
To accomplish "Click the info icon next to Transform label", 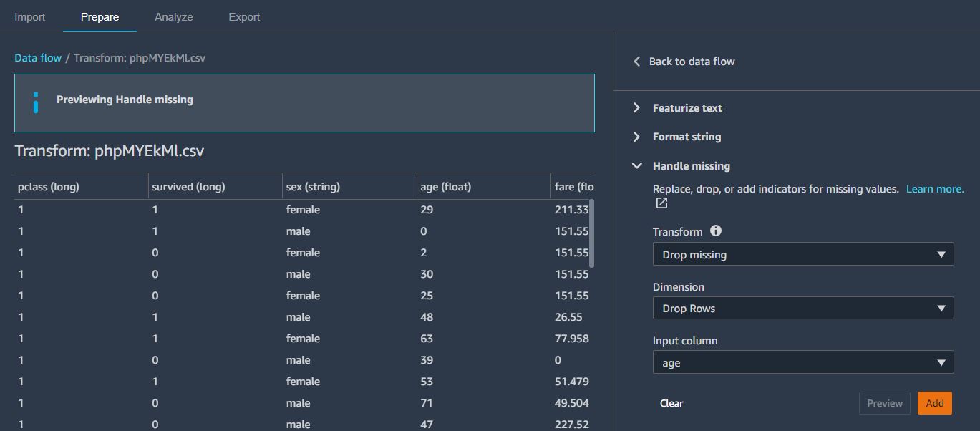I will tap(716, 231).
